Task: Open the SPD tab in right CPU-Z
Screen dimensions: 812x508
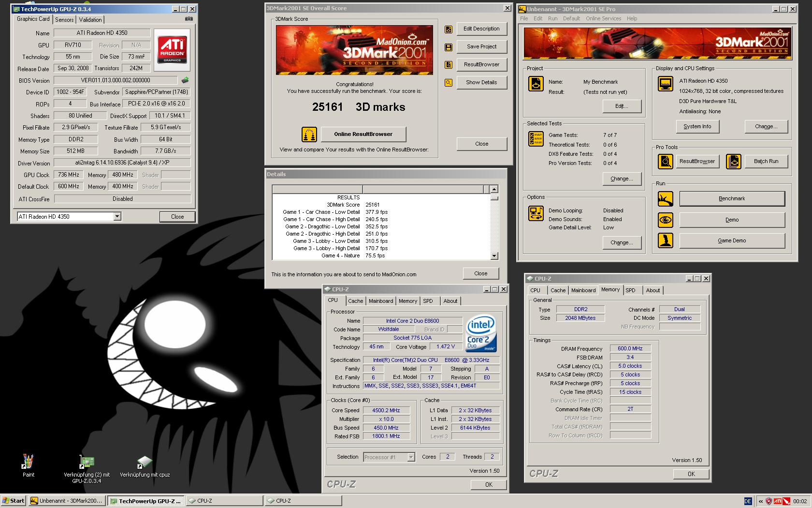Action: coord(630,290)
